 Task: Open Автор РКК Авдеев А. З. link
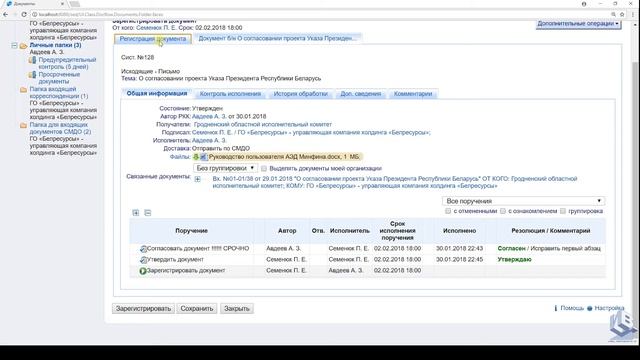click(x=209, y=116)
